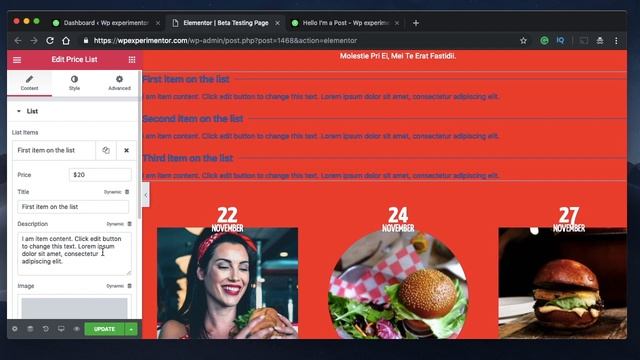Click the site security lock icon

pyautogui.click(x=86, y=40)
